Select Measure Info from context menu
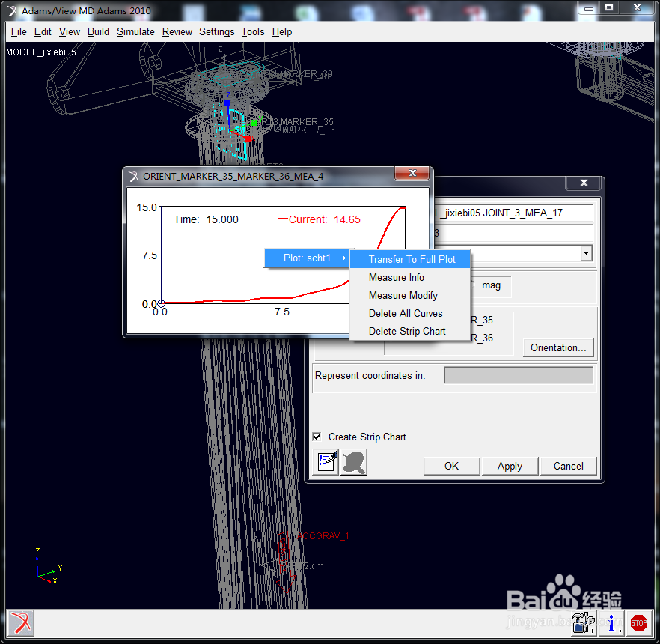This screenshot has width=660, height=644. click(x=410, y=277)
